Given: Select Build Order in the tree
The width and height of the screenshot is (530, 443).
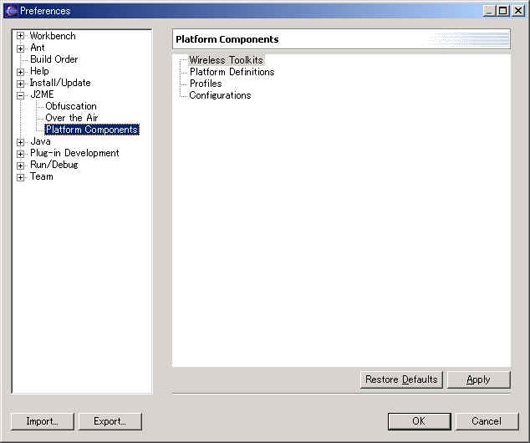Looking at the screenshot, I should pyautogui.click(x=54, y=59).
